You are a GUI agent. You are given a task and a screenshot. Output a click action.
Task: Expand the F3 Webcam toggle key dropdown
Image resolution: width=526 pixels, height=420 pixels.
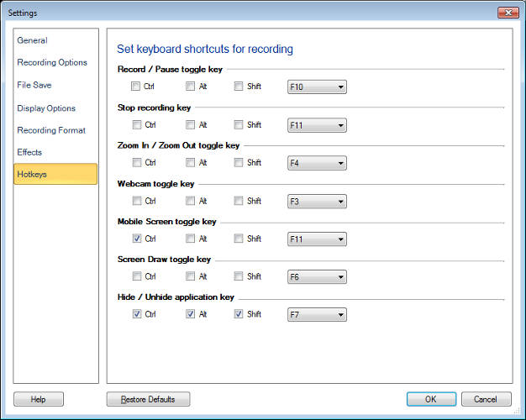point(317,201)
